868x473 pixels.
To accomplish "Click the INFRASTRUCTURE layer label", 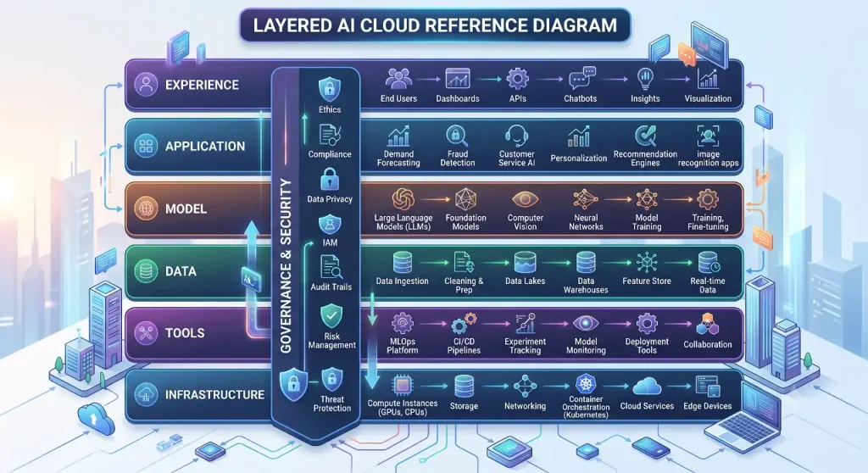I will click(x=214, y=395).
